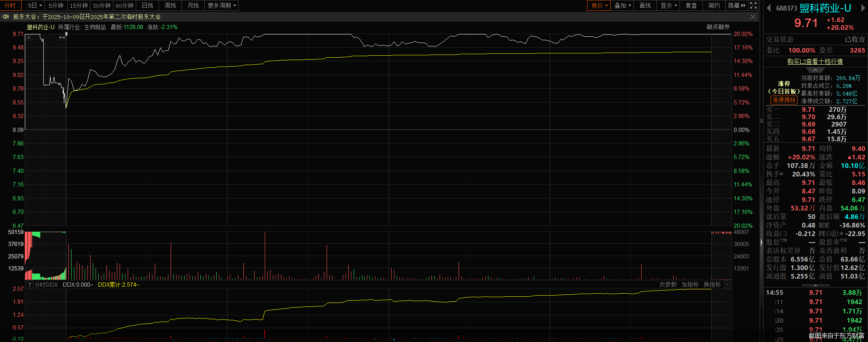Go to next stock with right arrow
The height and width of the screenshot is (342, 868).
(863, 8)
